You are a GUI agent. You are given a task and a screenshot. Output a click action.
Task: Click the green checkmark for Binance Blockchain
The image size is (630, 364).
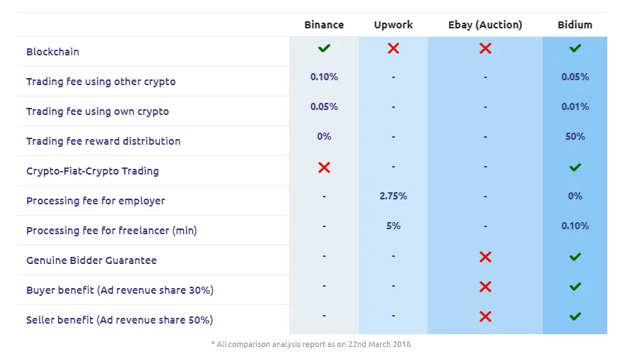(324, 48)
